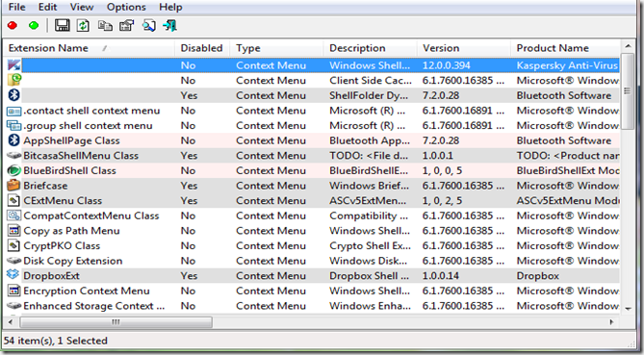Click the Copy Selected Items toolbar icon
Screen dimensions: 644x355
(105, 26)
